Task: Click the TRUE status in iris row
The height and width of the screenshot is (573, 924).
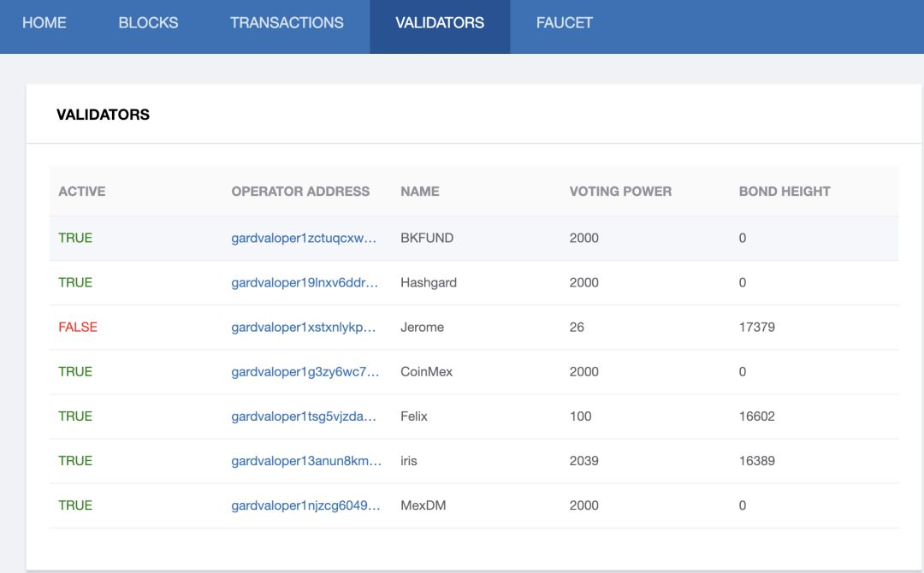Action: (75, 461)
